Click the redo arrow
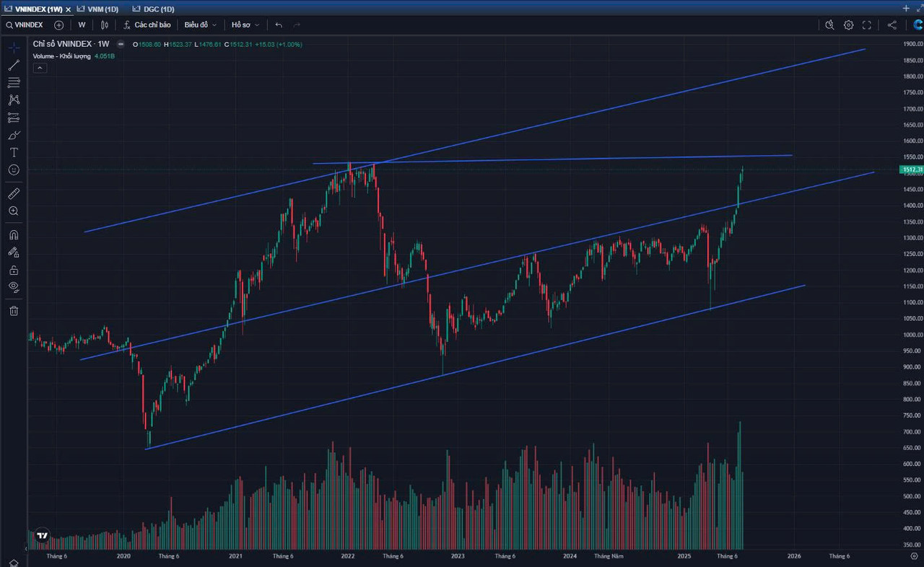The image size is (924, 567). point(297,25)
